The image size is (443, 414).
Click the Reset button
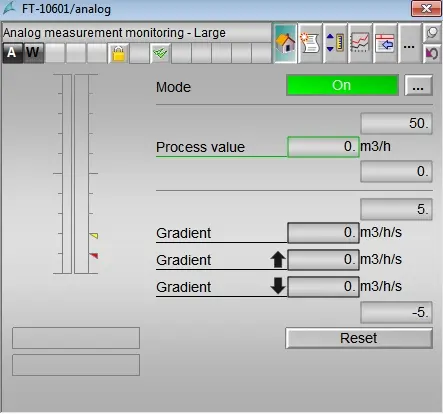[x=359, y=338]
